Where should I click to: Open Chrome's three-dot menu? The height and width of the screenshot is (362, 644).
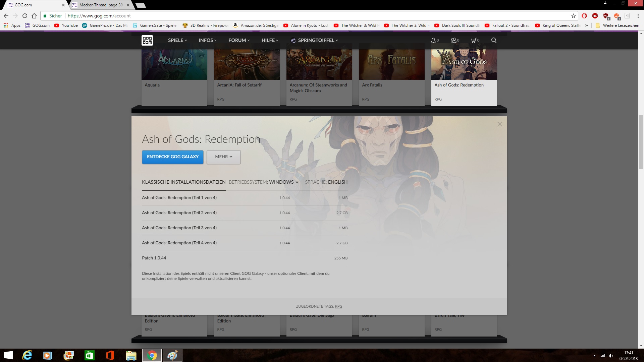coord(638,16)
